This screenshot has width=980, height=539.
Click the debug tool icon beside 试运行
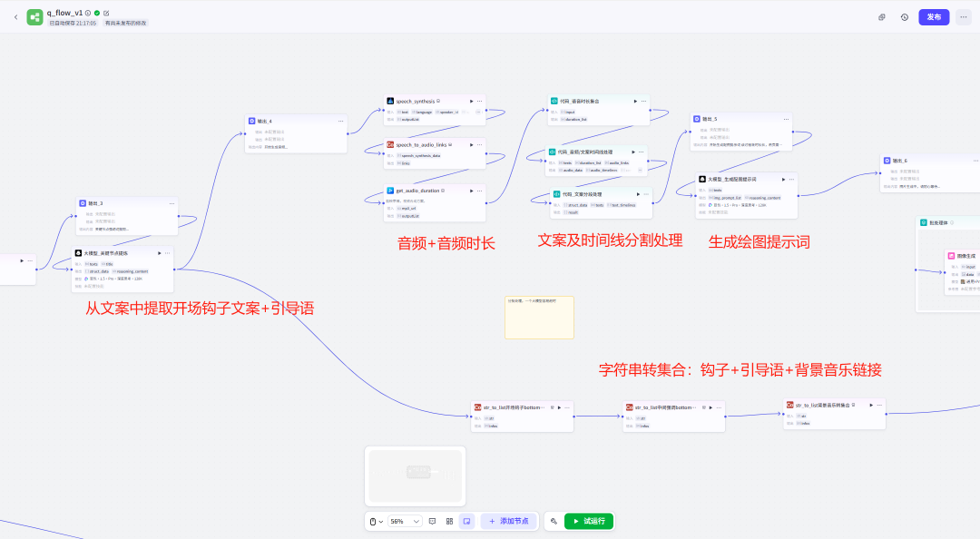click(x=554, y=521)
